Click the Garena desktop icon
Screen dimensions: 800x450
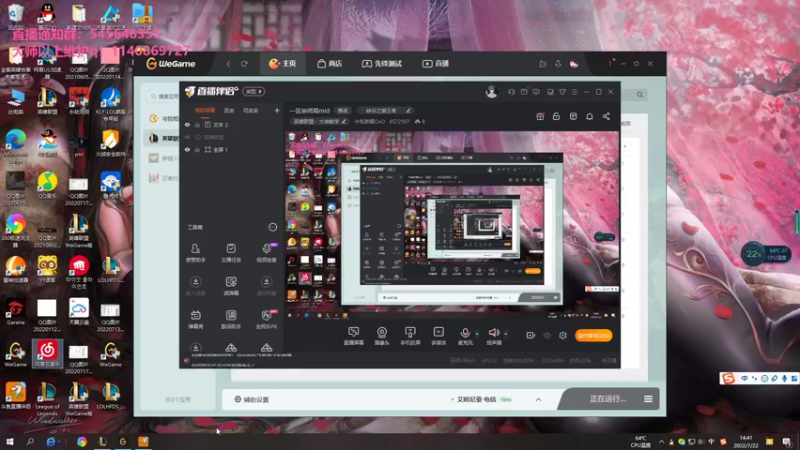(x=15, y=312)
